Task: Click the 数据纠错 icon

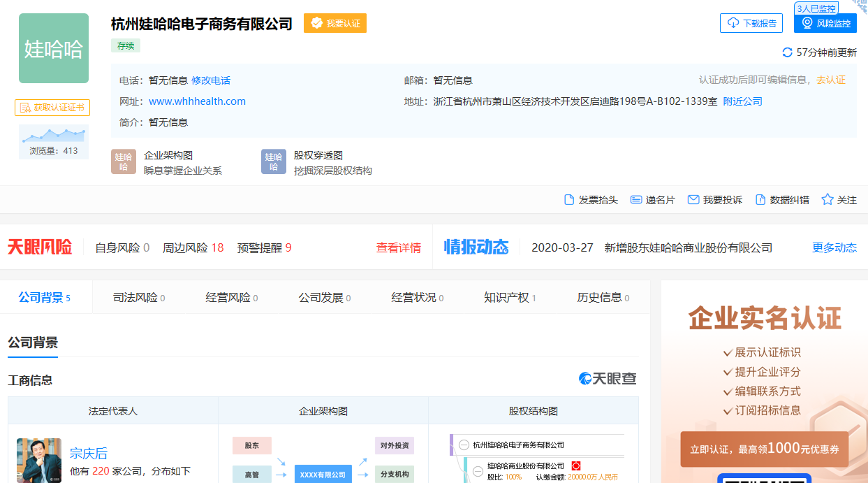Action: coord(760,200)
